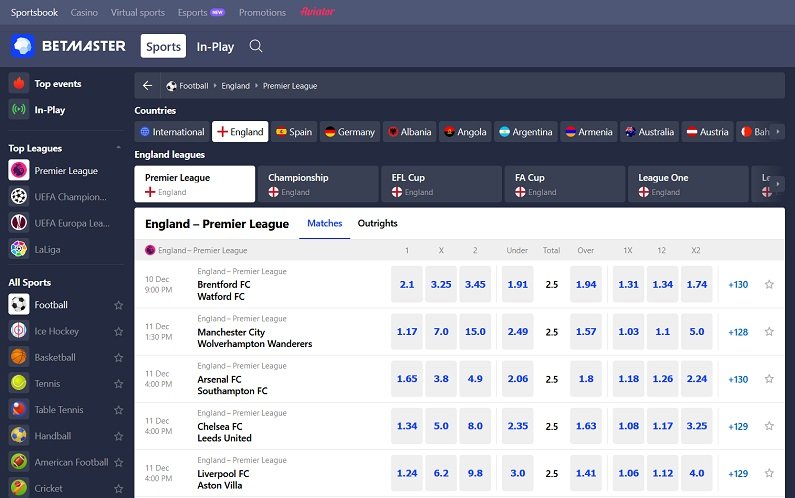Click the Handball icon
The width and height of the screenshot is (795, 498).
coord(19,436)
